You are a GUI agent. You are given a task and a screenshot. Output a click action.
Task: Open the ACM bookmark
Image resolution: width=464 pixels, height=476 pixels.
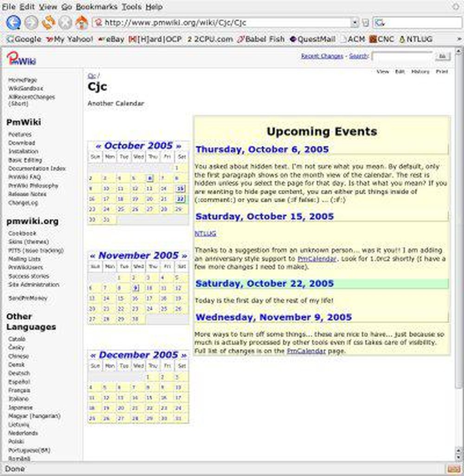(x=352, y=39)
